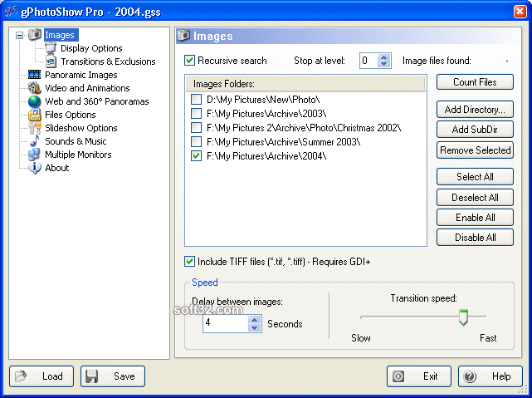Click the monitors icon for Multiple Monitors
This screenshot has height=398, width=532.
[x=35, y=155]
